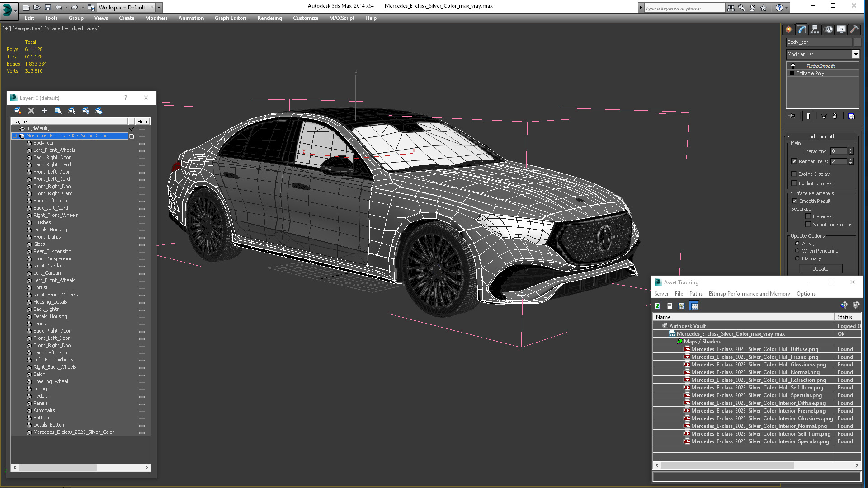The height and width of the screenshot is (488, 868).
Task: Enable Isoline Display checkbox
Action: [x=794, y=174]
